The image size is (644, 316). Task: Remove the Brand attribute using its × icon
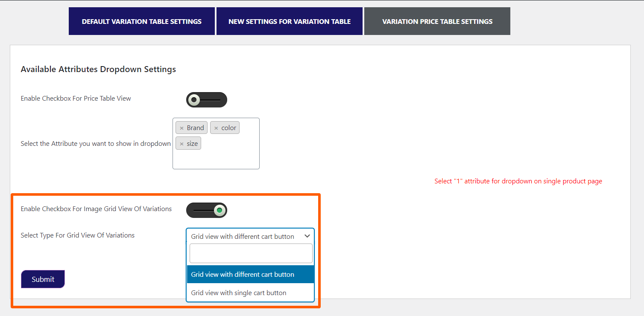(181, 127)
